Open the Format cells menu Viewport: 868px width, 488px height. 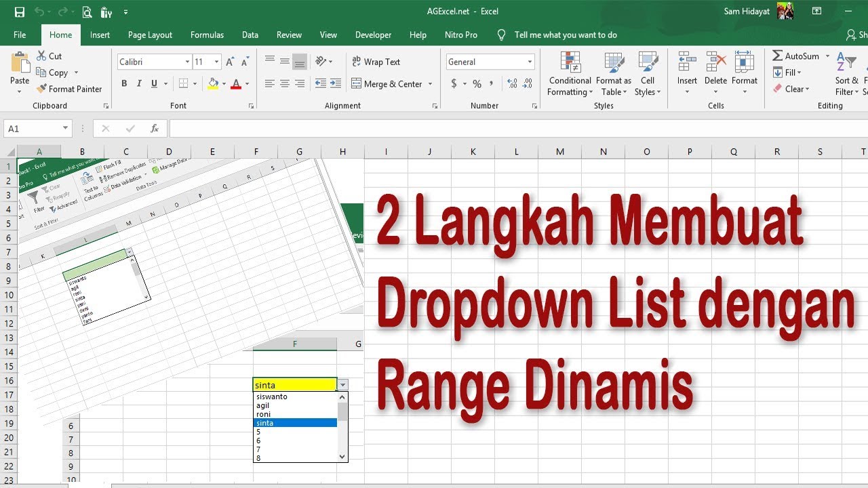tap(745, 74)
